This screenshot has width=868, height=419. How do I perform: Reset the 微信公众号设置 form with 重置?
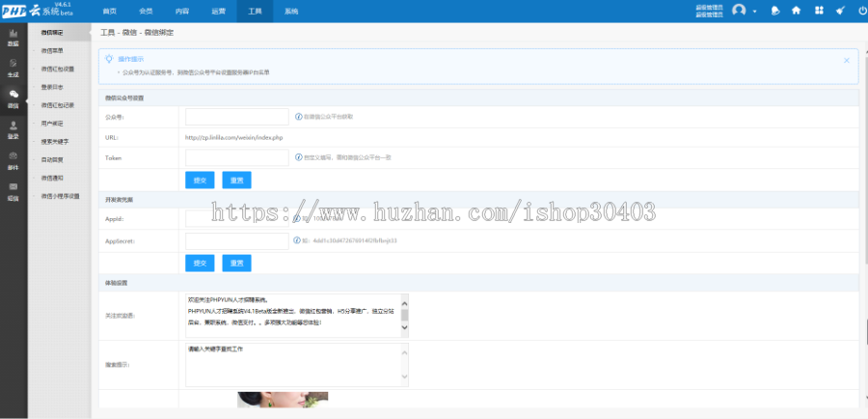point(237,181)
